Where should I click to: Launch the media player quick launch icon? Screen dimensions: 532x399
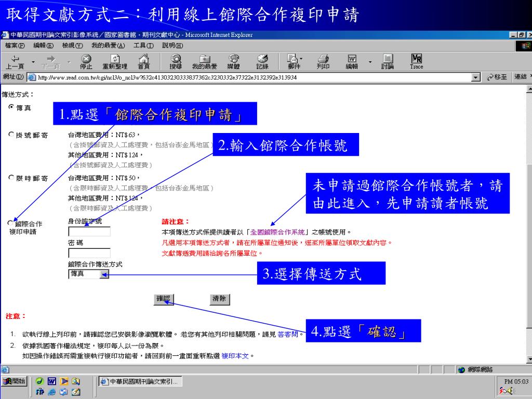(64, 381)
